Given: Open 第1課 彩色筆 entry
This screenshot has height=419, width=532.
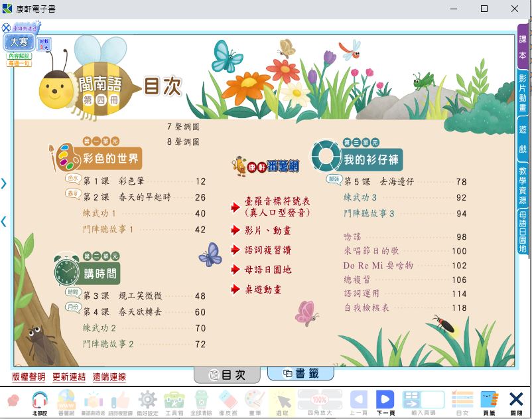Looking at the screenshot, I should (145, 181).
